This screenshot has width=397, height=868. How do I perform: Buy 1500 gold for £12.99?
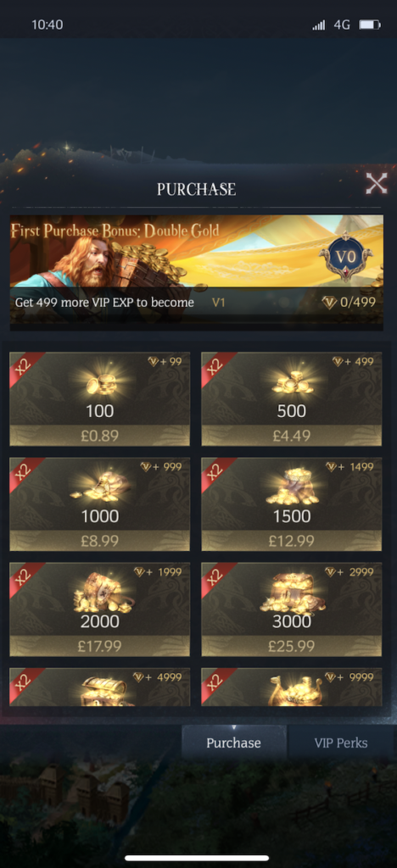point(291,541)
